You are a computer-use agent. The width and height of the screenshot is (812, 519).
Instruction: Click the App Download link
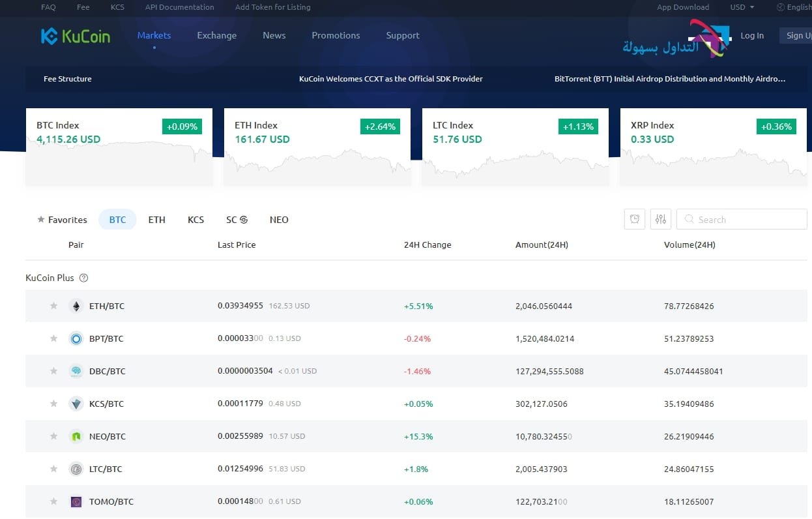683,7
